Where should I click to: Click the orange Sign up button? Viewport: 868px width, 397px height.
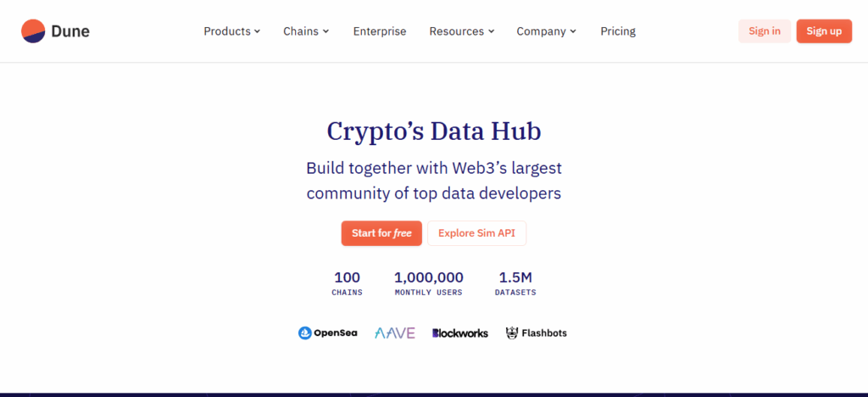pos(824,31)
